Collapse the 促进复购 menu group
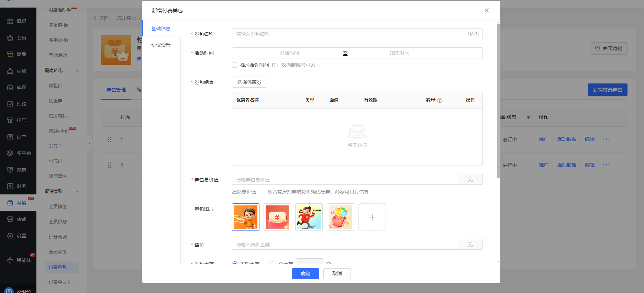 click(x=77, y=192)
